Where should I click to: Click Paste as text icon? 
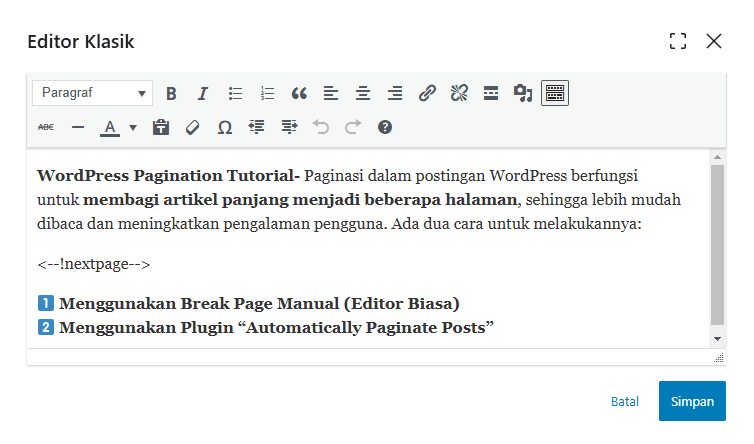click(x=161, y=127)
